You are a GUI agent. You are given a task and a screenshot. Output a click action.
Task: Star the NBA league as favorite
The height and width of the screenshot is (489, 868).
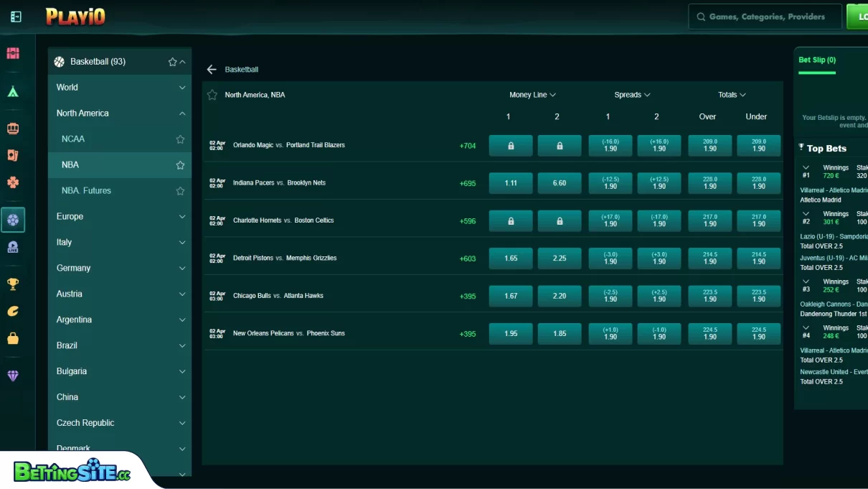[x=181, y=164]
